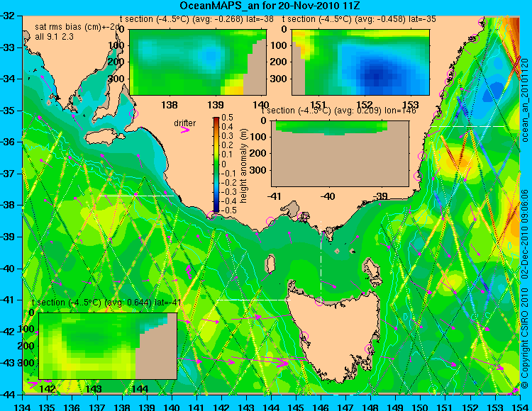Viewport: 532px width, 411px height.
Task: Click the height anomaly color bar
Action: point(216,164)
